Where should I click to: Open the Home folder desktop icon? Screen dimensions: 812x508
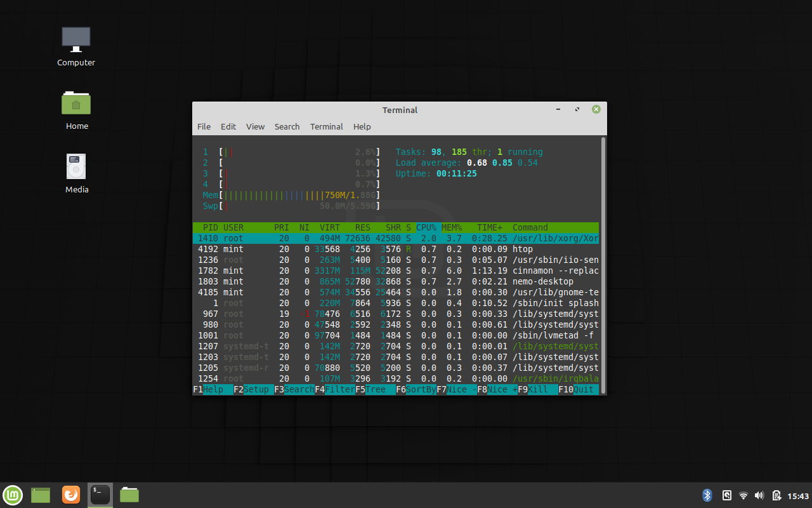pos(76,109)
